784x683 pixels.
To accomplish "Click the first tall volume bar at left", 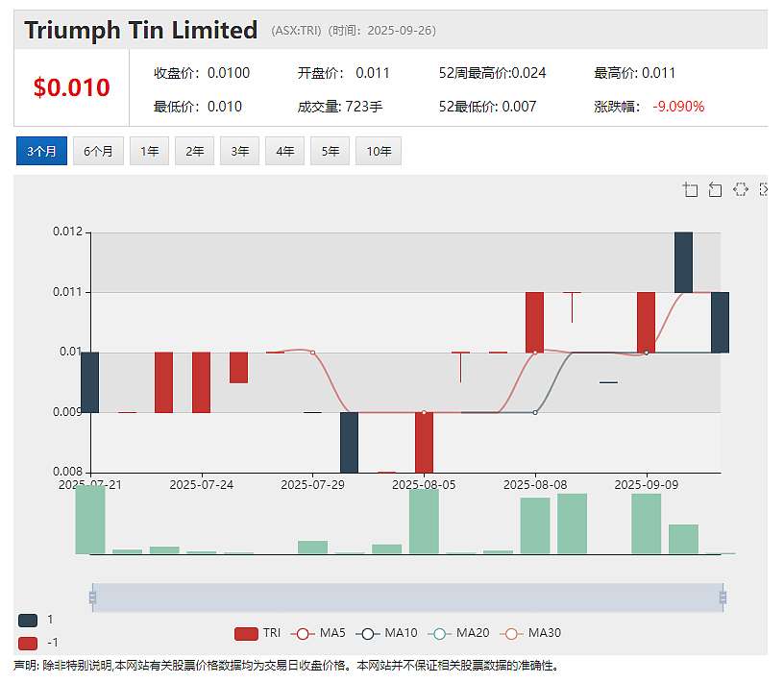I will pos(90,520).
